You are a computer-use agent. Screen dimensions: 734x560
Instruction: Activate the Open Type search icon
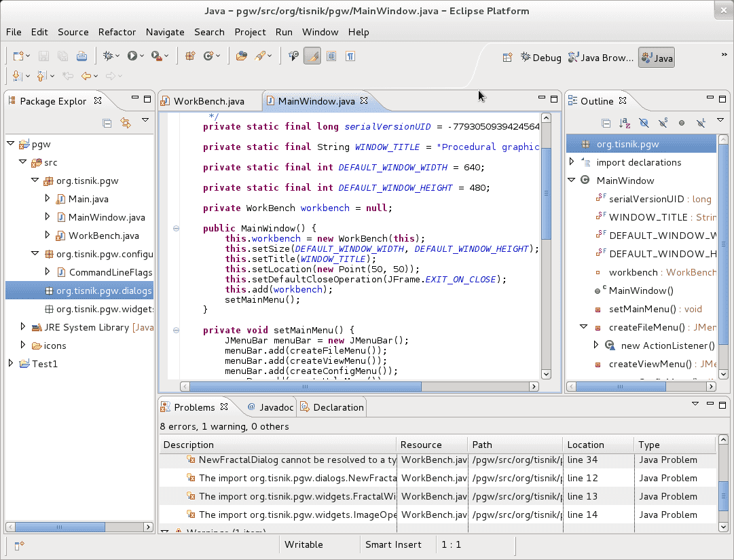point(241,56)
